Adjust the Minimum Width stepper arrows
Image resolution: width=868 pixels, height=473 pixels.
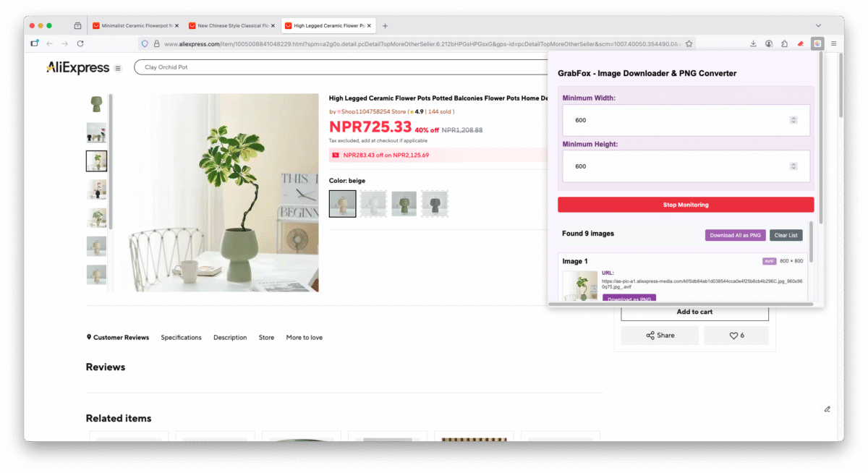click(793, 120)
